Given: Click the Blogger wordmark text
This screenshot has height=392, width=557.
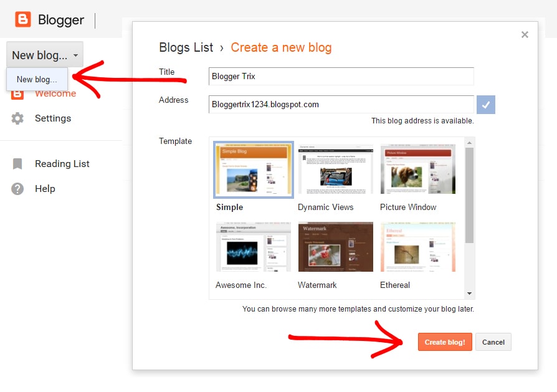Looking at the screenshot, I should tap(60, 20).
